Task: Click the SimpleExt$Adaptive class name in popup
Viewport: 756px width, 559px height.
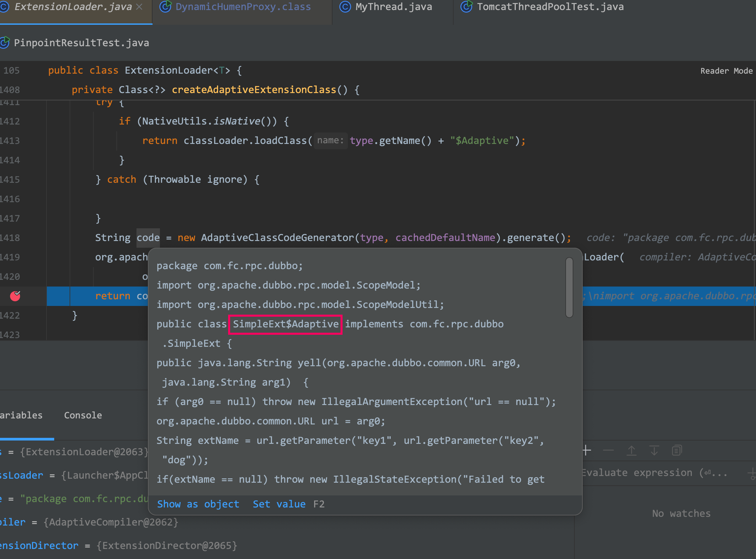Action: pos(286,324)
